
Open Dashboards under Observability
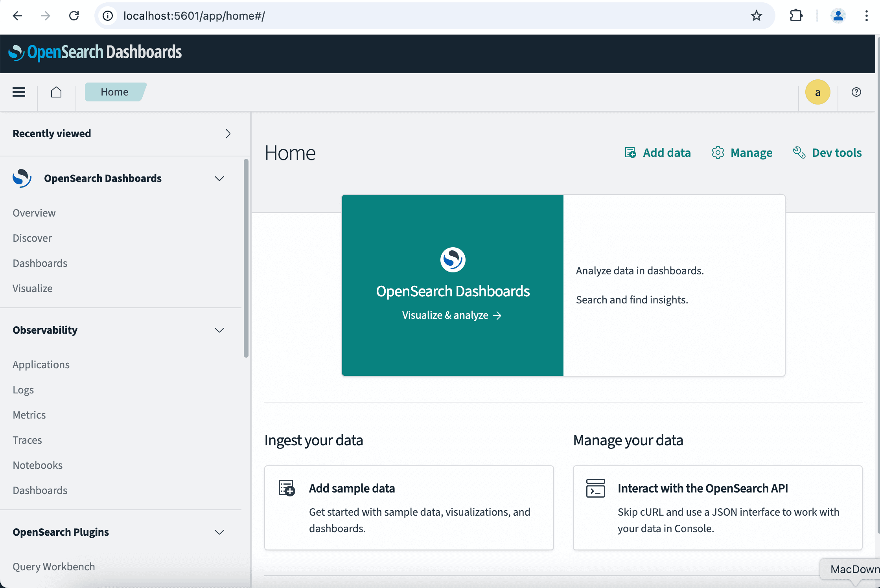[40, 491]
